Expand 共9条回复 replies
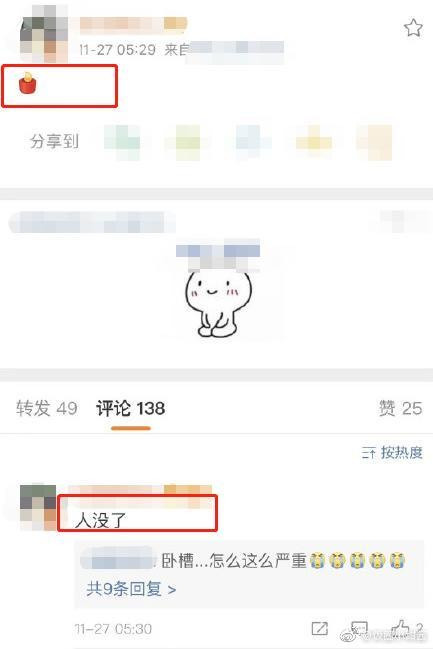This screenshot has width=433, height=649. [131, 588]
